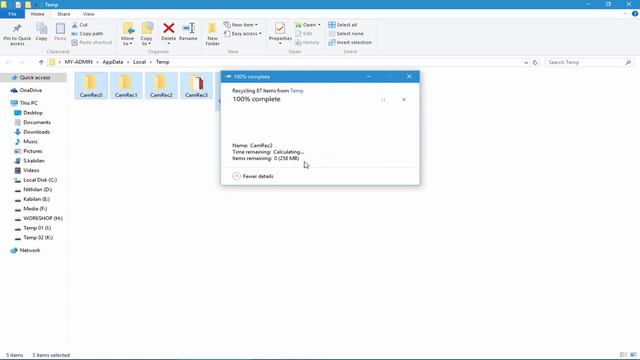The image size is (640, 360).
Task: Delete selected items with red X
Action: click(x=168, y=33)
